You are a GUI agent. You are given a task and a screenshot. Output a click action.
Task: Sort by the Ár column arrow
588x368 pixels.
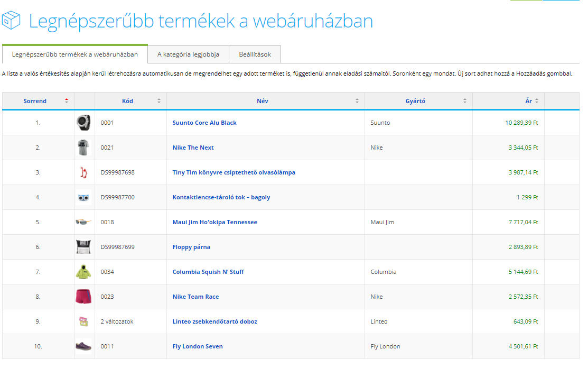pyautogui.click(x=537, y=101)
